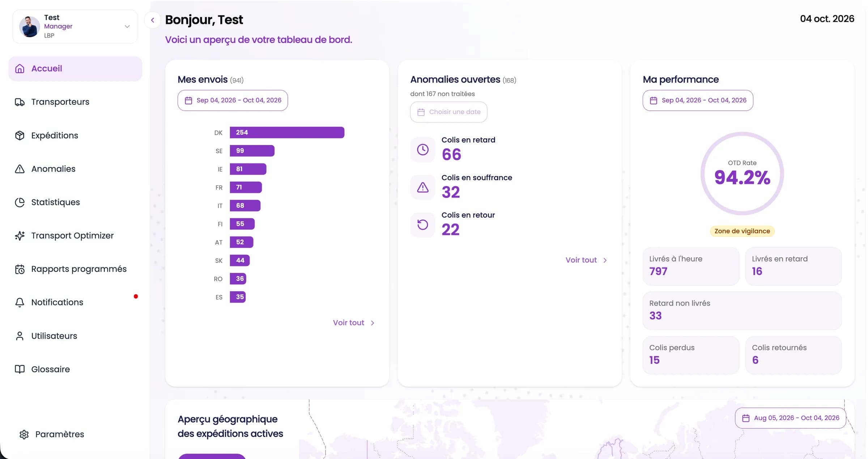This screenshot has height=459, width=868.
Task: Click the Retard non livrés 33 card
Action: [742, 311]
